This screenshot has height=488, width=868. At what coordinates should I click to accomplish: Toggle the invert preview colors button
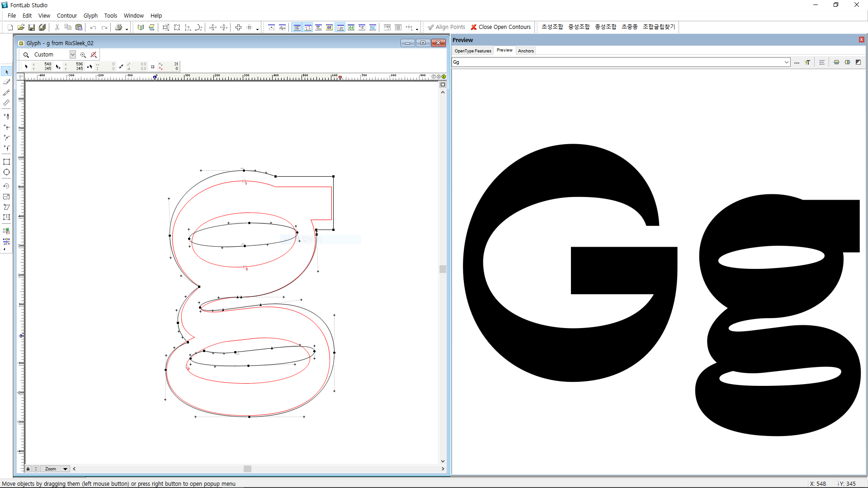point(858,62)
